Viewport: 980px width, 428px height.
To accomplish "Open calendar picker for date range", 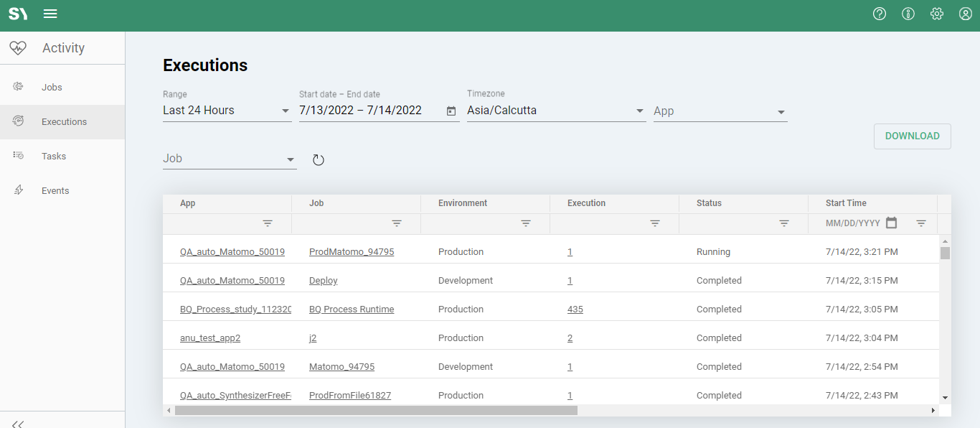I will (451, 111).
